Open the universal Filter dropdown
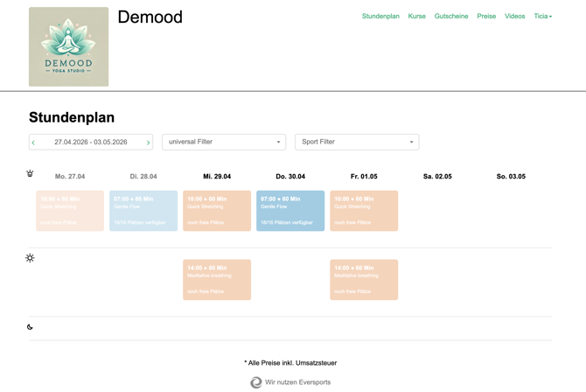Viewport: 586px width, 392px height. 224,142
